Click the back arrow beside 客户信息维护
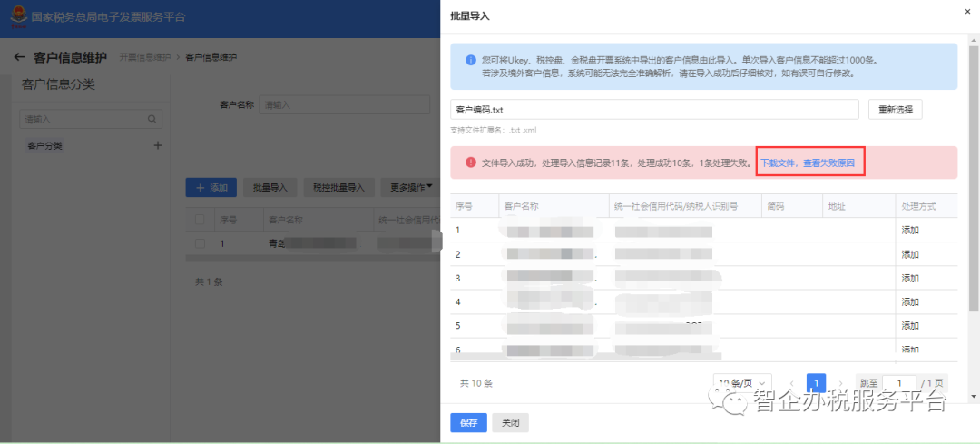The image size is (980, 444). pos(19,57)
